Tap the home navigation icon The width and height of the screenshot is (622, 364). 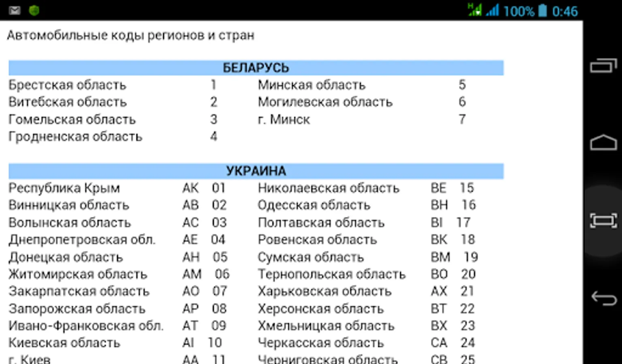click(603, 142)
